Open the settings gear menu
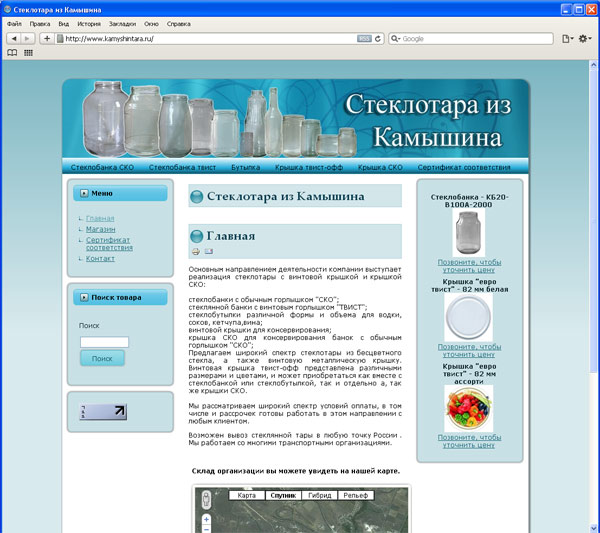The height and width of the screenshot is (533, 600). click(585, 39)
